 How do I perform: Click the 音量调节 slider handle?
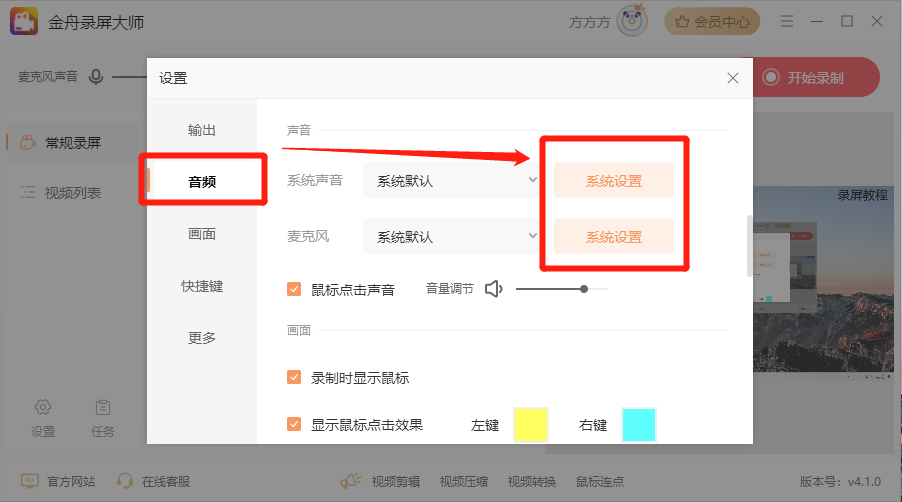pos(584,289)
